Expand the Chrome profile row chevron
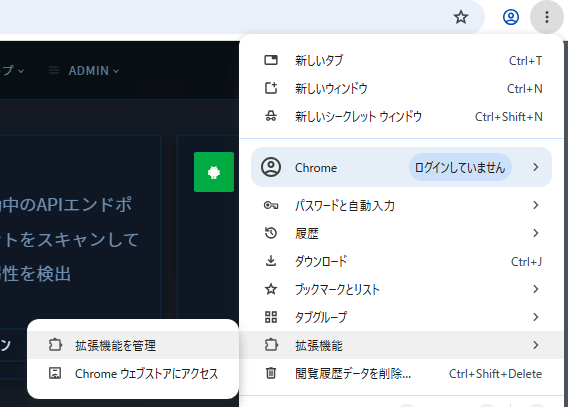The width and height of the screenshot is (568, 407). (536, 167)
